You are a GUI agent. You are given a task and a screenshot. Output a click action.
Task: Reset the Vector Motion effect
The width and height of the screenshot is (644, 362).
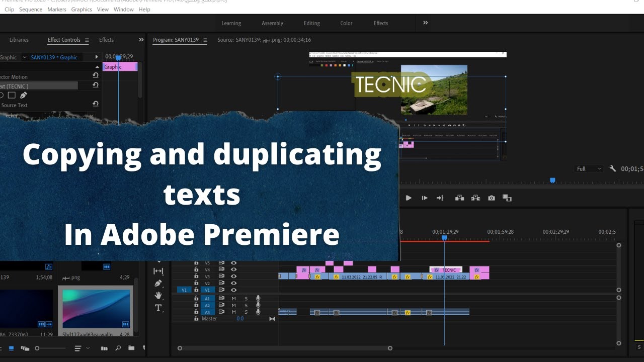pyautogui.click(x=96, y=75)
